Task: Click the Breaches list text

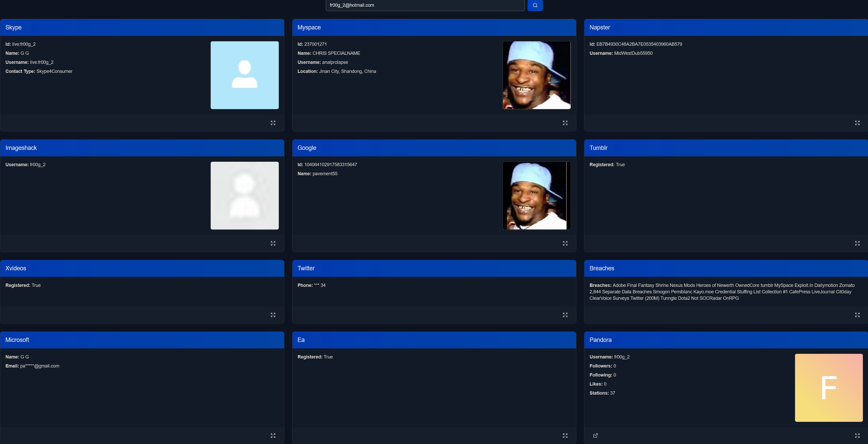Action: tap(722, 292)
